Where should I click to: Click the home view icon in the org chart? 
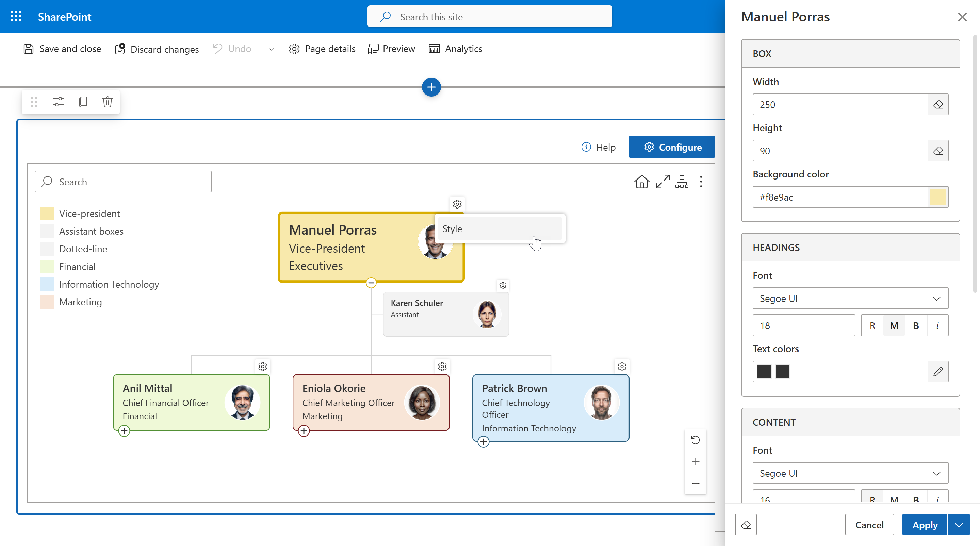pyautogui.click(x=641, y=181)
